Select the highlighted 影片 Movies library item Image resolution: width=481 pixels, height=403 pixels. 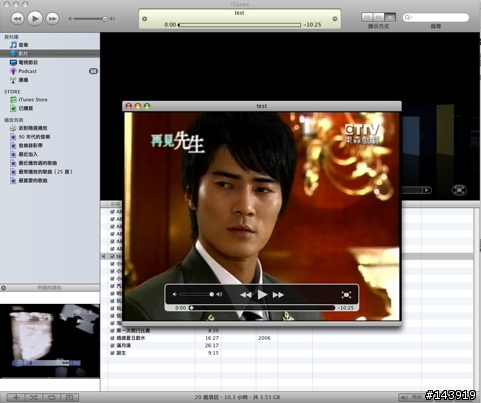click(x=50, y=53)
